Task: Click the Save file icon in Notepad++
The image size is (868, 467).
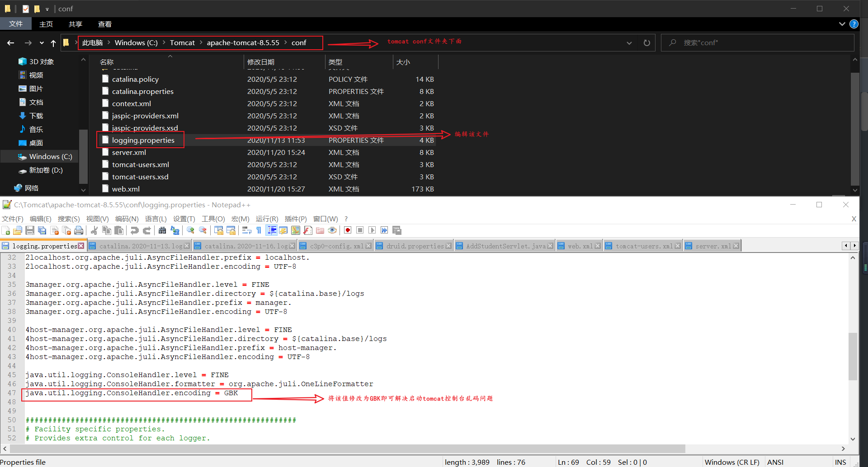Action: [30, 230]
